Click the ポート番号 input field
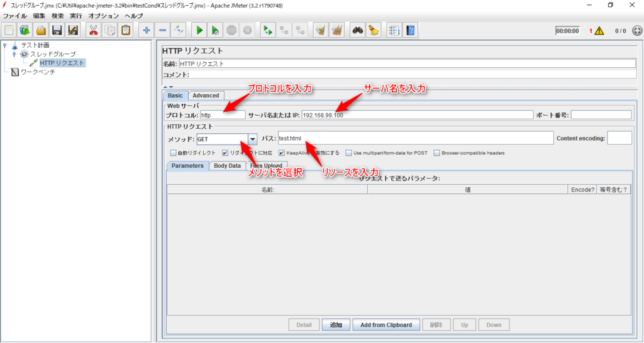The height and width of the screenshot is (343, 644). click(601, 116)
